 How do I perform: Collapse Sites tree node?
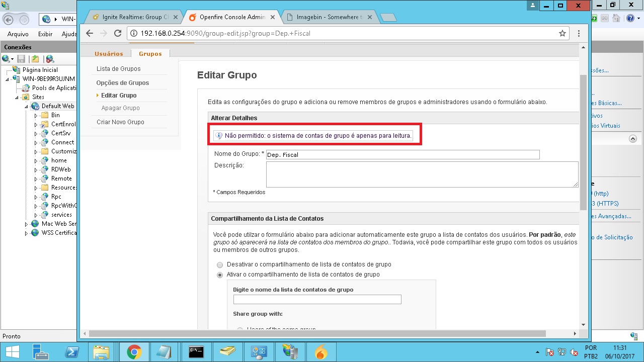pyautogui.click(x=17, y=97)
